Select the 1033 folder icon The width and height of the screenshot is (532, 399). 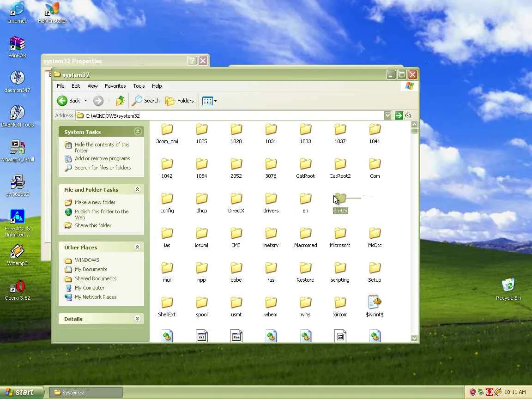coord(305,129)
